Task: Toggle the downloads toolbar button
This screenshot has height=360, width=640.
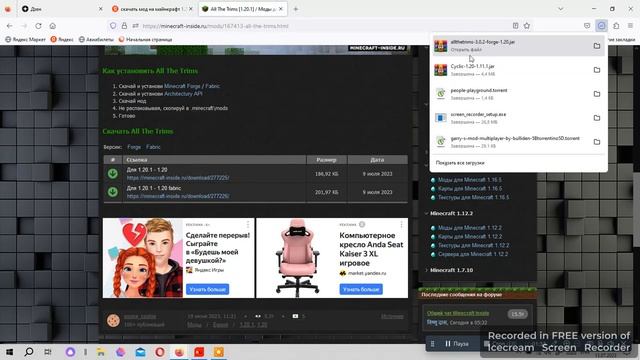Action: [x=601, y=26]
